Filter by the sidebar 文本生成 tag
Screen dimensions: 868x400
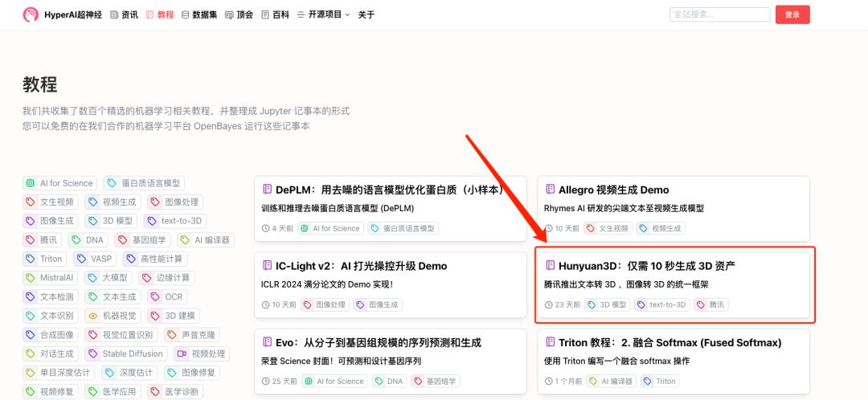point(113,296)
